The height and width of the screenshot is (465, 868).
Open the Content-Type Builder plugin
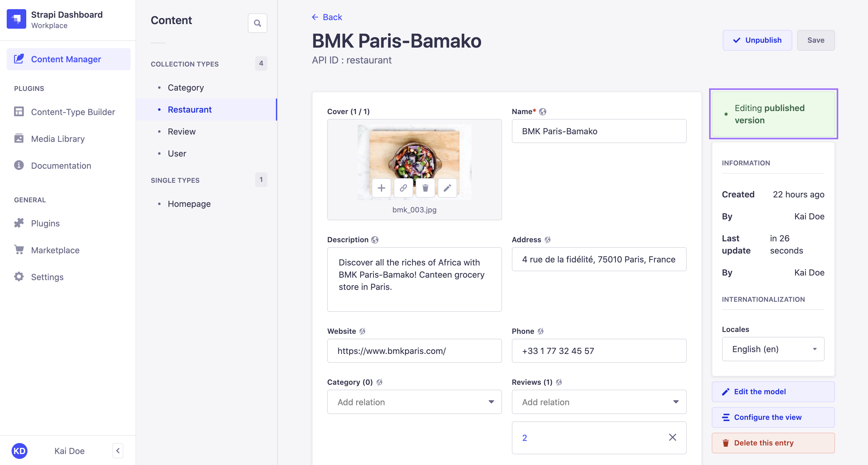click(73, 112)
